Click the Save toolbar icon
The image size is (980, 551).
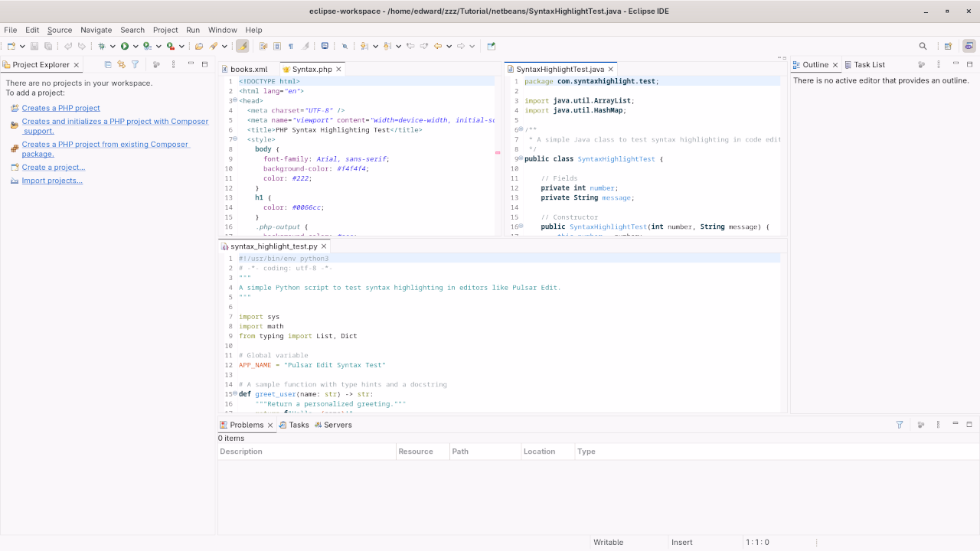(34, 46)
